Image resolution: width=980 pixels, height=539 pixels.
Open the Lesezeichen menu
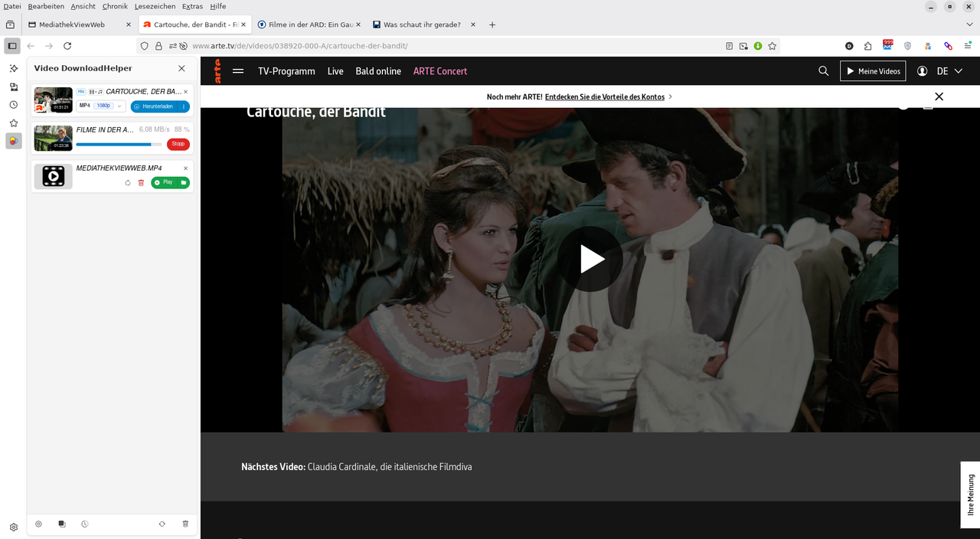click(x=156, y=6)
